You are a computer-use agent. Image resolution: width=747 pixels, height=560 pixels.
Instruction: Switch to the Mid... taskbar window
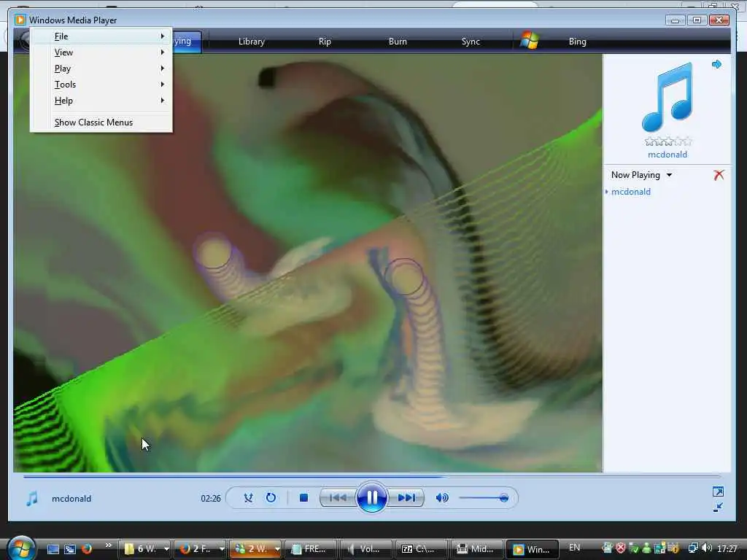tap(476, 549)
